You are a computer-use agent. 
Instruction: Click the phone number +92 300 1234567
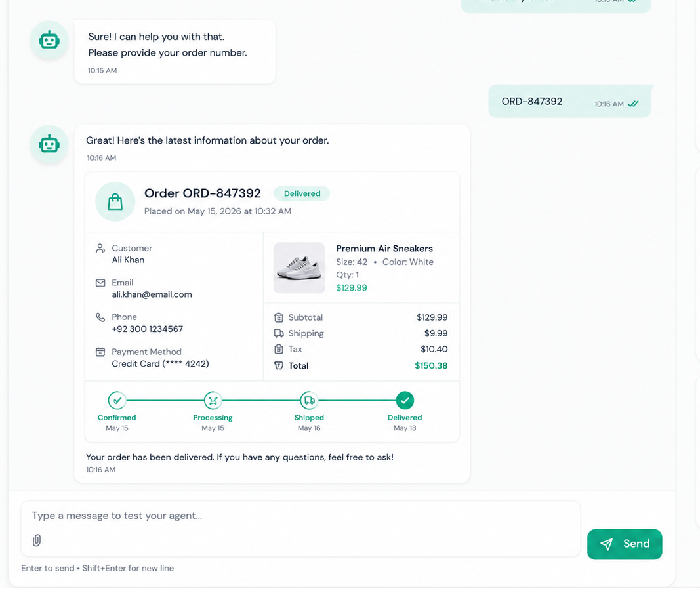148,329
